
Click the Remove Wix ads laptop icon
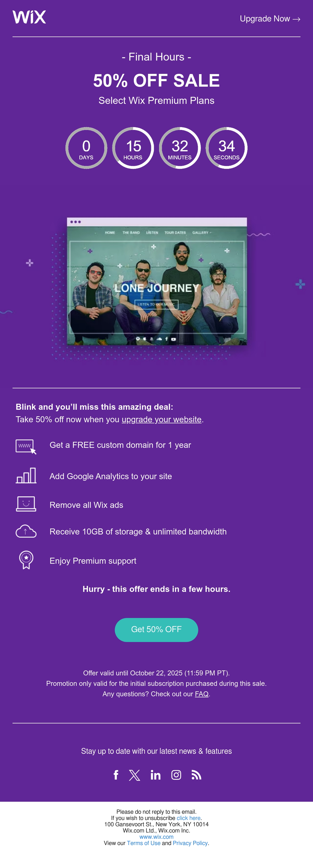point(26,504)
